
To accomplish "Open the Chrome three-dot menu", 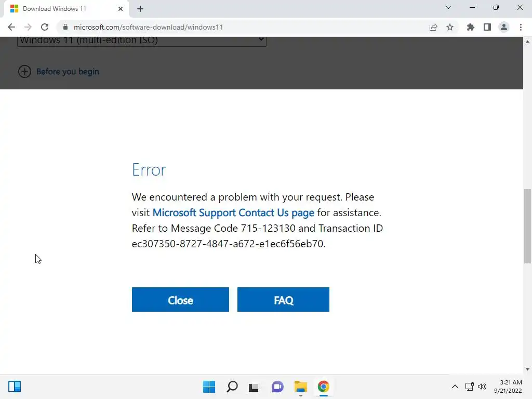I will (x=521, y=27).
